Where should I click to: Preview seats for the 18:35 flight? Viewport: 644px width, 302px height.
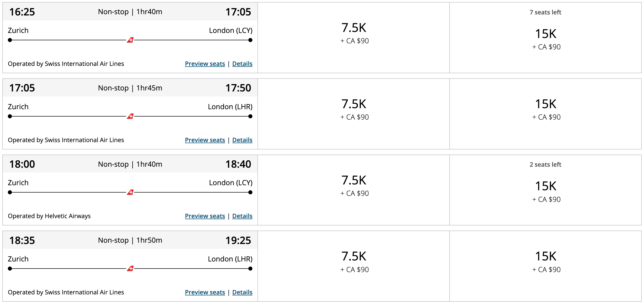pos(205,292)
